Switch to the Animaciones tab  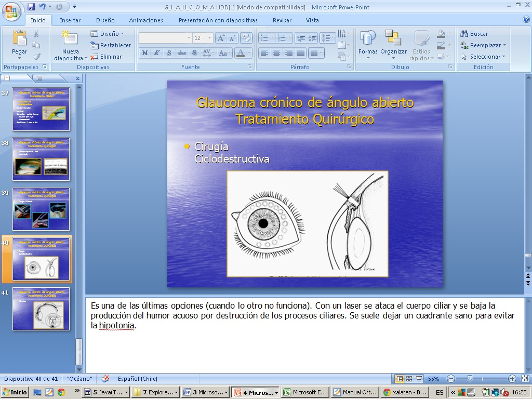point(146,20)
